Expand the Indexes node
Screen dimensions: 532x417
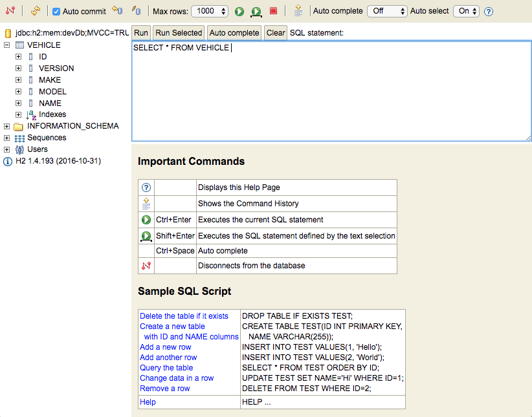pyautogui.click(x=18, y=114)
